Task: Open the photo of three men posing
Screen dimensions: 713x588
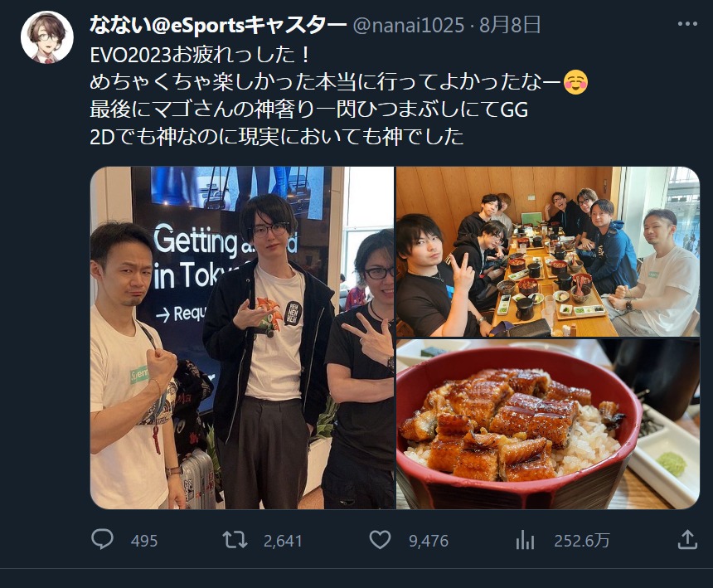Action: 242,338
